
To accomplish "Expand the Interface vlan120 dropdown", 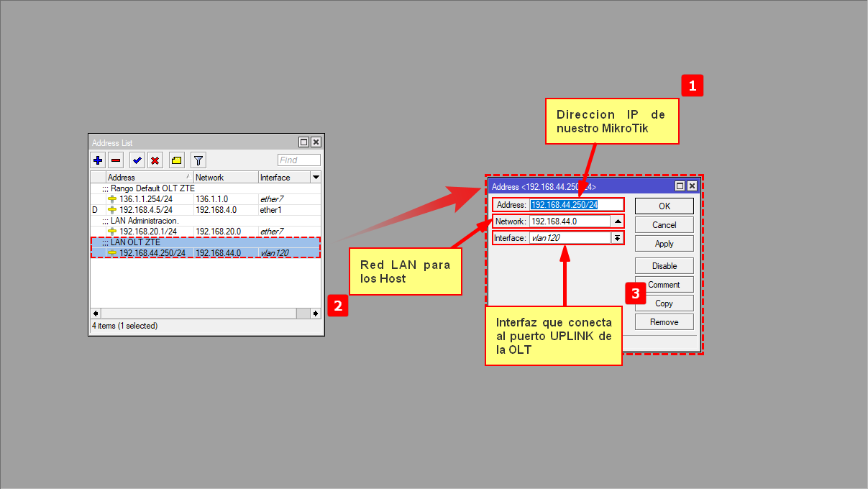I will tap(617, 238).
